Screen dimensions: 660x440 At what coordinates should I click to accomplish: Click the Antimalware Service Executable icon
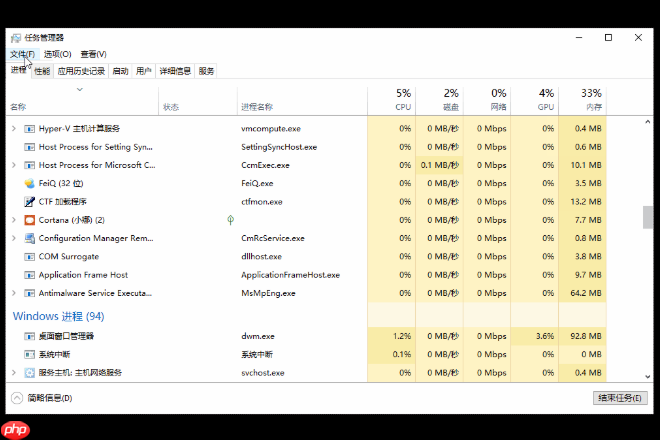tap(29, 293)
